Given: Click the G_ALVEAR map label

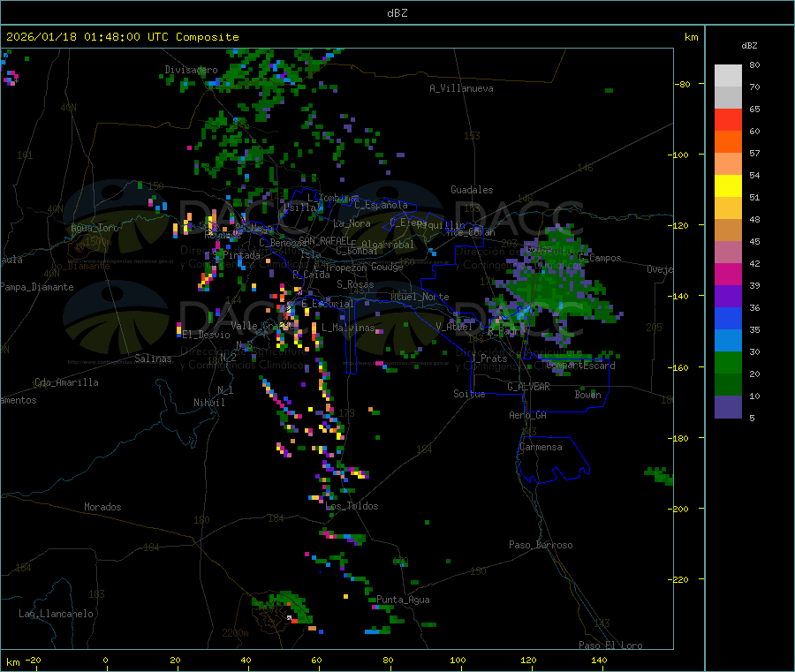Looking at the screenshot, I should pos(529,387).
